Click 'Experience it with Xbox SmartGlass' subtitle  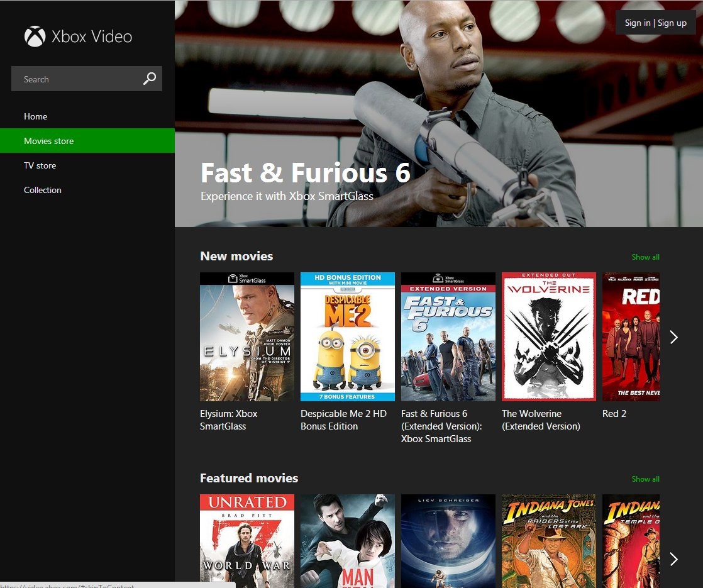(x=287, y=196)
